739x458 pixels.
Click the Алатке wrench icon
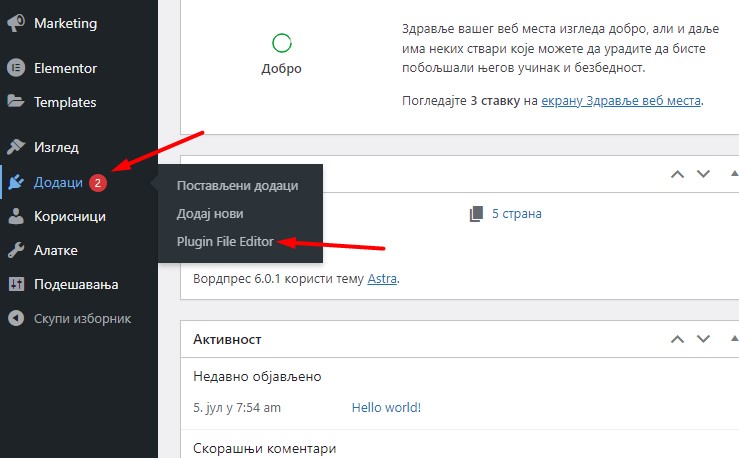[x=16, y=250]
